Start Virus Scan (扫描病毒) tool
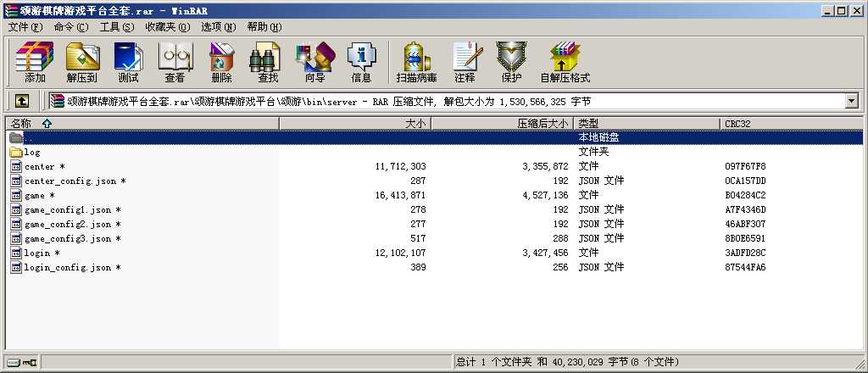This screenshot has width=868, height=373. pyautogui.click(x=416, y=61)
